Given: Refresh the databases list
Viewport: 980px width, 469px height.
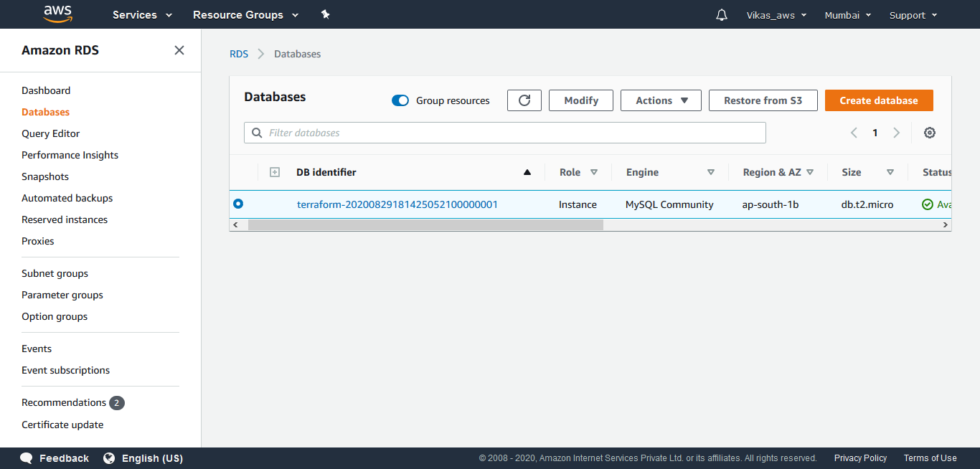Looking at the screenshot, I should 524,100.
